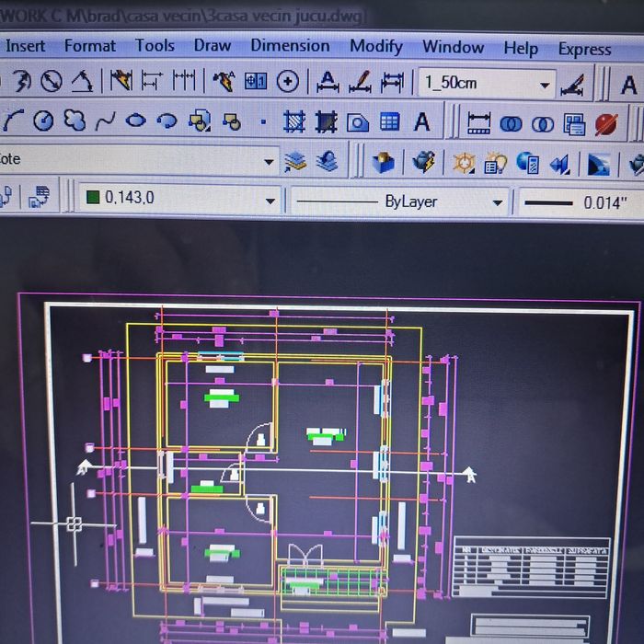Click the Distance measure icon
This screenshot has height=644, width=644.
pos(479,123)
